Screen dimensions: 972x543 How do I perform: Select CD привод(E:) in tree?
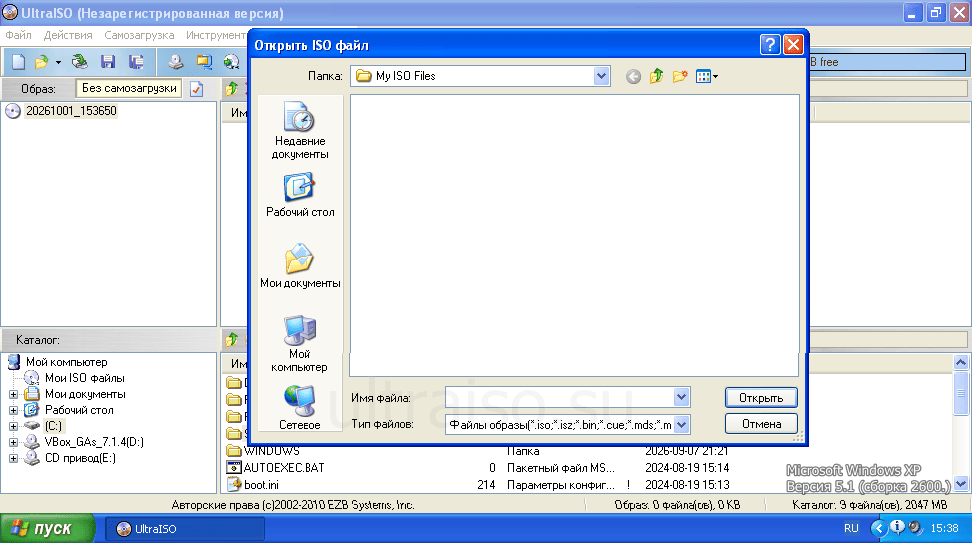click(x=80, y=459)
